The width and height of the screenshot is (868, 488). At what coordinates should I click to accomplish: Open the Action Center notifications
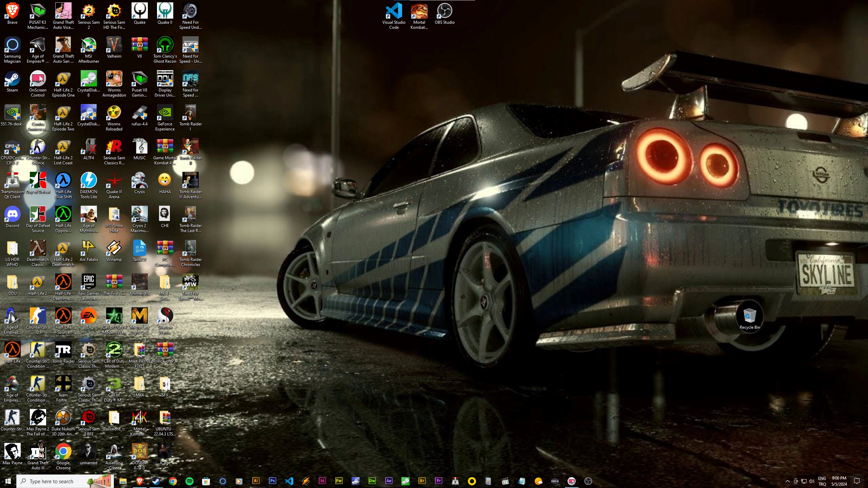click(x=857, y=481)
